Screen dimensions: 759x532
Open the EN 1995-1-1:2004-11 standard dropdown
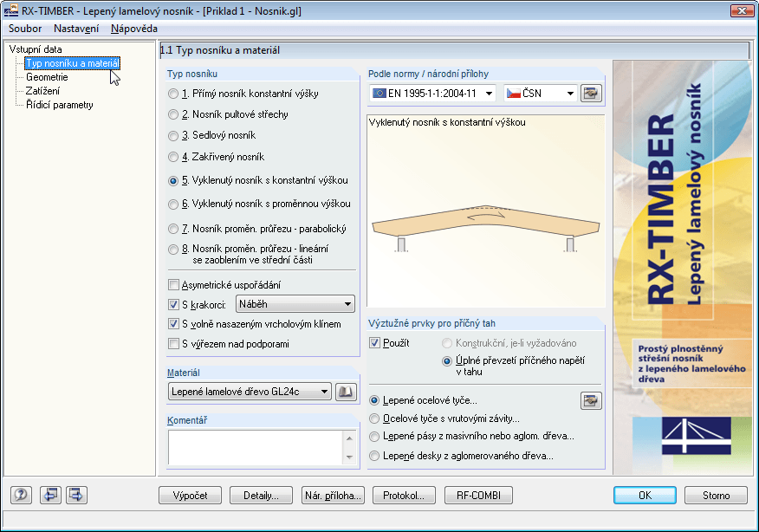pos(432,94)
